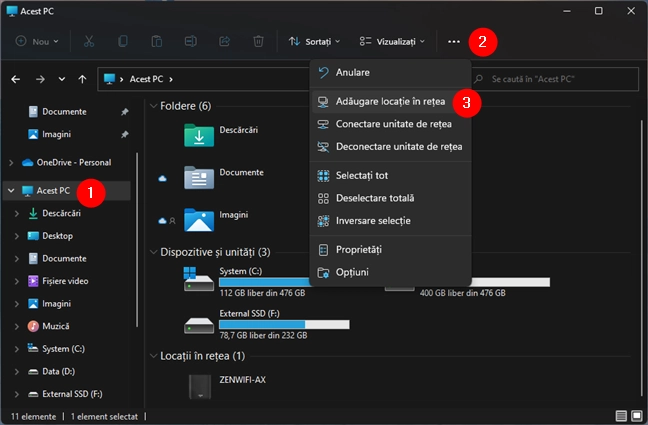Expand the Desktop node in sidebar tree
This screenshot has height=425, width=648.
pos(17,236)
